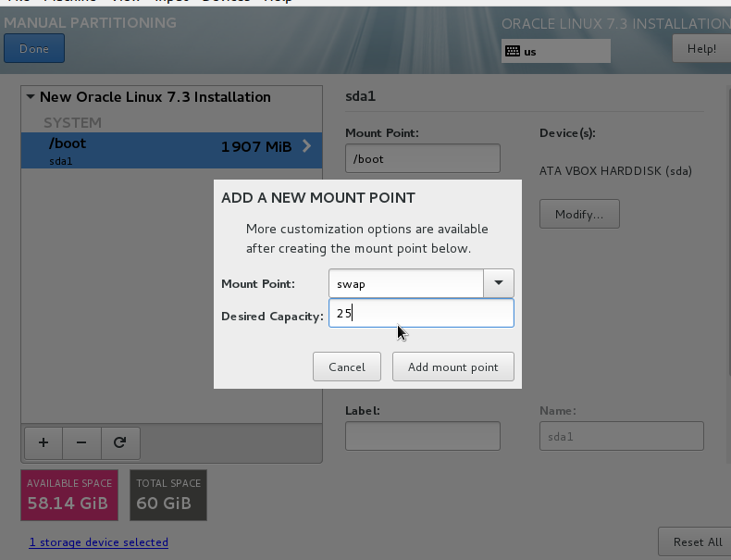Click the minus icon to remove a partition

[x=81, y=442]
